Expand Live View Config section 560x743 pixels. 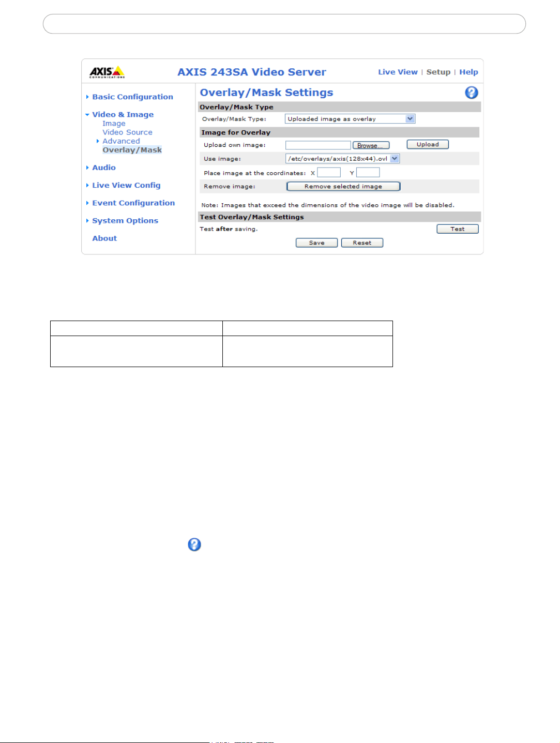coord(126,185)
